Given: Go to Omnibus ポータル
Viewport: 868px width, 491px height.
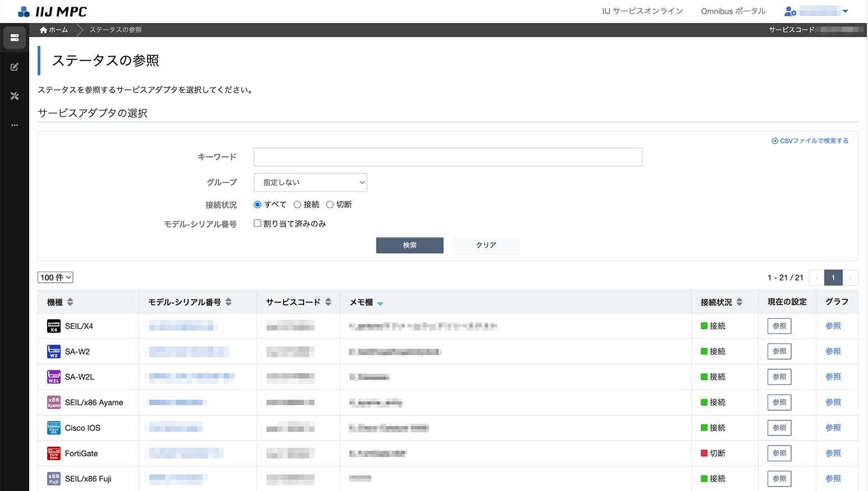Looking at the screenshot, I should click(733, 11).
